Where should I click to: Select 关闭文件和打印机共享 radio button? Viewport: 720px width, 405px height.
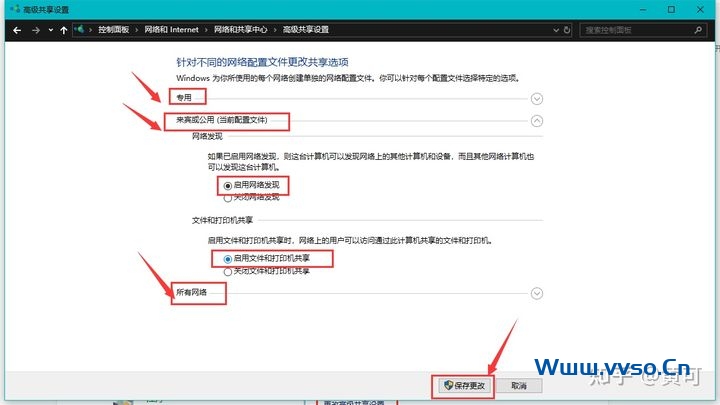228,271
